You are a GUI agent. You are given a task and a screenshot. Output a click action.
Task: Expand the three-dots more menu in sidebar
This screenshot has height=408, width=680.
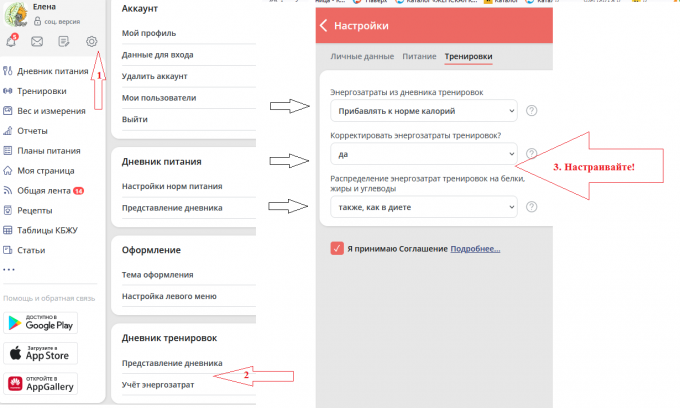coord(9,269)
